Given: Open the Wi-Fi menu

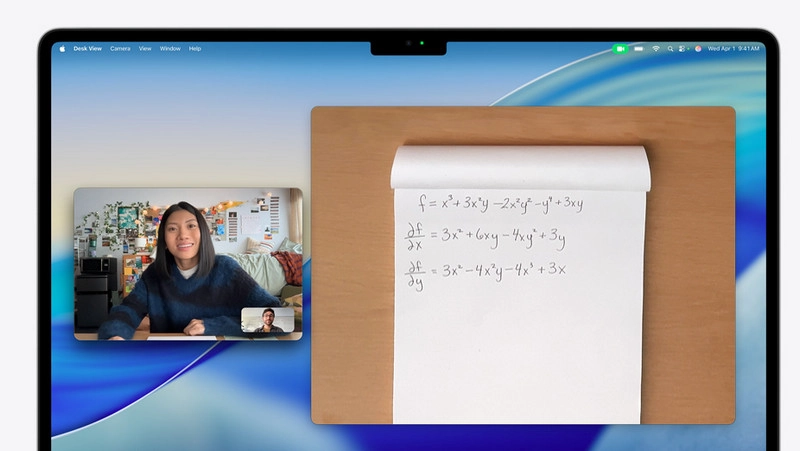Looking at the screenshot, I should [656, 48].
